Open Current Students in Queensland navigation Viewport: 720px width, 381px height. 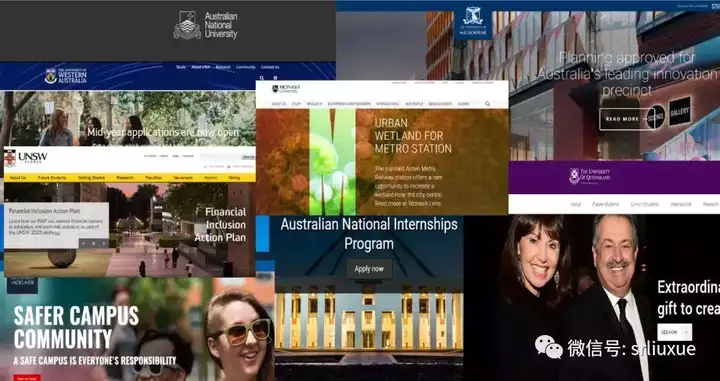point(645,204)
